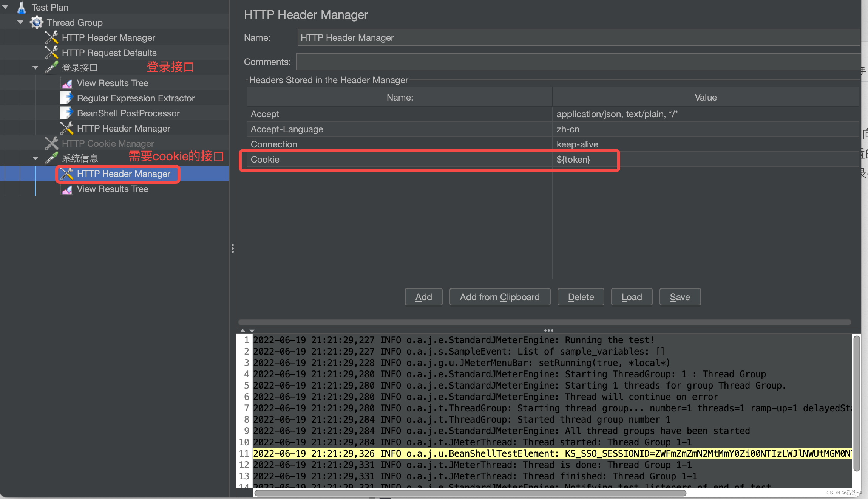Click the HTTP Request Defaults wrench icon
The width and height of the screenshot is (868, 499).
(51, 53)
